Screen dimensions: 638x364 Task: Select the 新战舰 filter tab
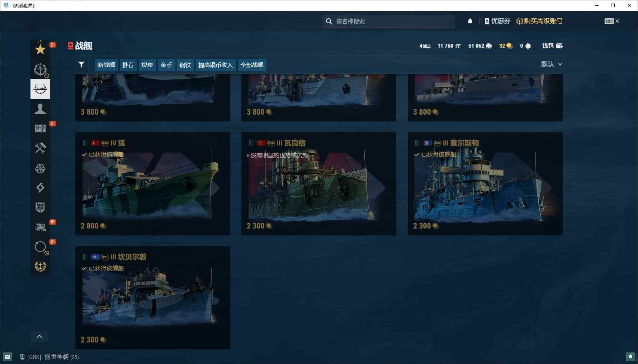106,65
